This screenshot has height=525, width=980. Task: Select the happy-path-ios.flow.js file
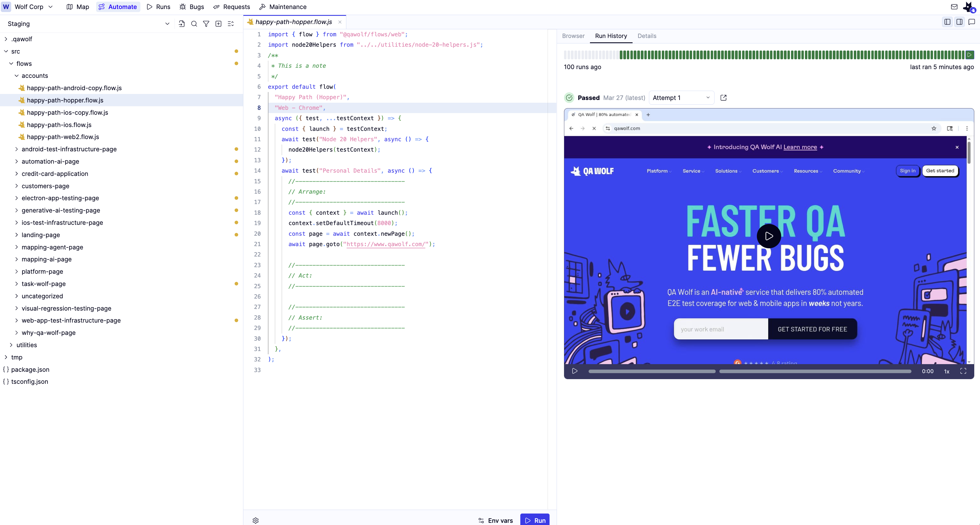(x=59, y=124)
